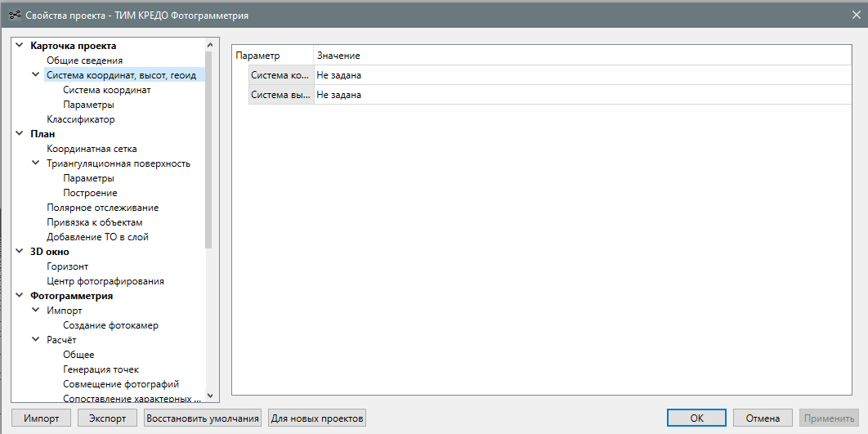The width and height of the screenshot is (868, 434).
Task: Collapse Триангуляционная поверхность node
Action: (35, 163)
